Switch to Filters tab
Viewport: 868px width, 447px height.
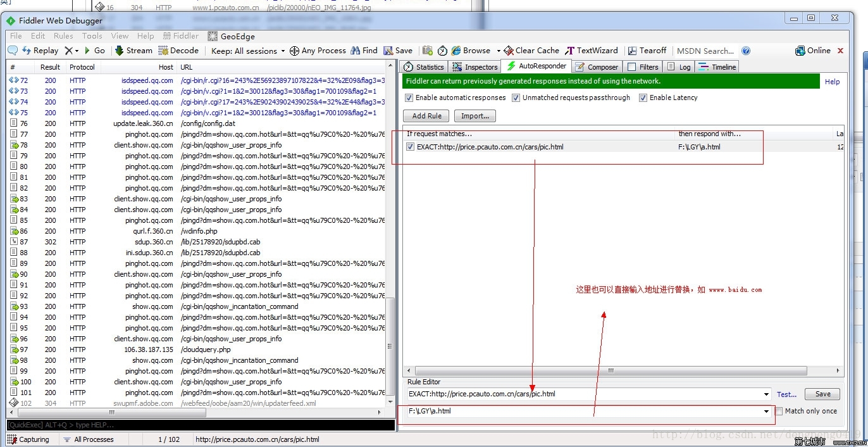click(x=643, y=66)
